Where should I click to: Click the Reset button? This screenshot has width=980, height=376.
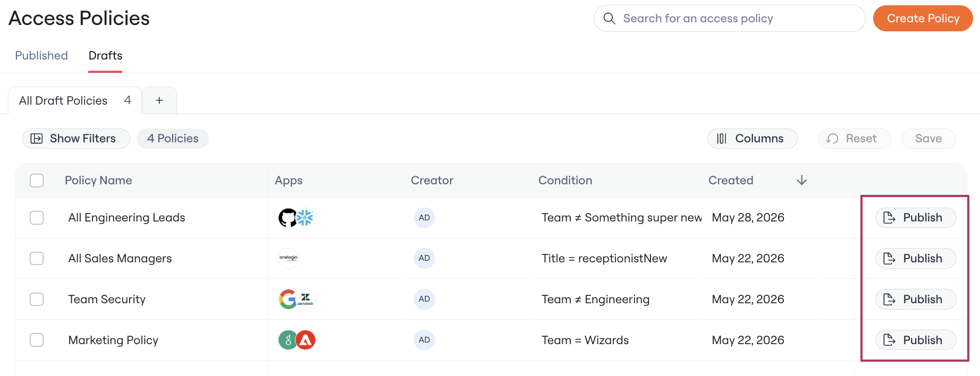pos(855,139)
